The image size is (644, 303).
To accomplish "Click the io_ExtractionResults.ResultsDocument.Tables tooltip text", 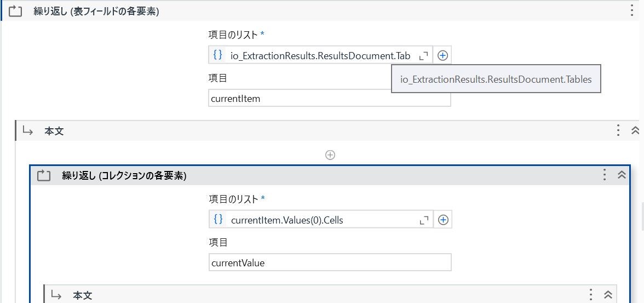I will (x=496, y=79).
